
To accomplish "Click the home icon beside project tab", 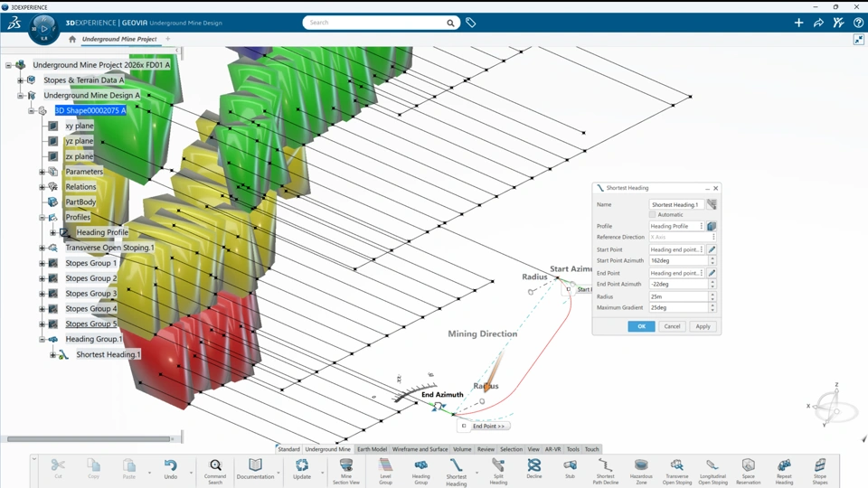I will tap(72, 39).
